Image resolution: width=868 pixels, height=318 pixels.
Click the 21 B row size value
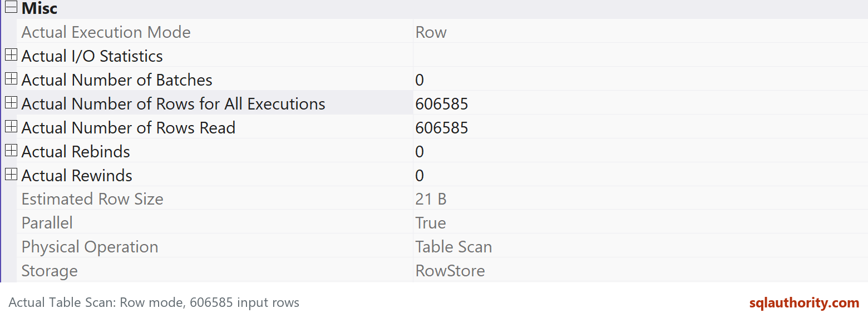[431, 199]
